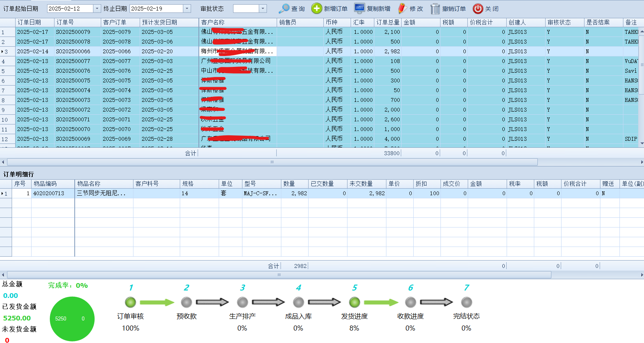Click the order list horizontal scrollbar

pyautogui.click(x=272, y=162)
